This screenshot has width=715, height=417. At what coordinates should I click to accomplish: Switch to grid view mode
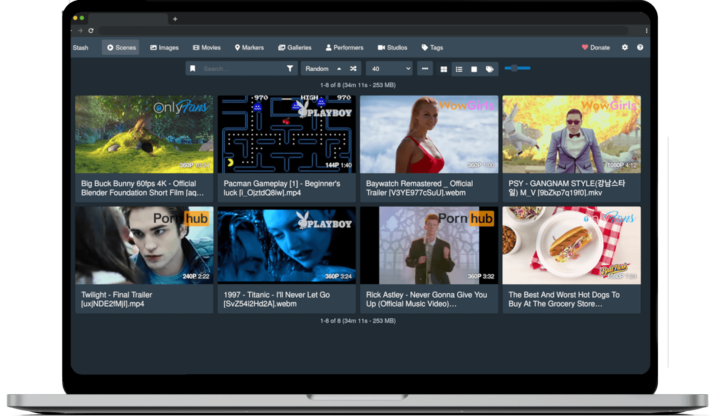(444, 69)
